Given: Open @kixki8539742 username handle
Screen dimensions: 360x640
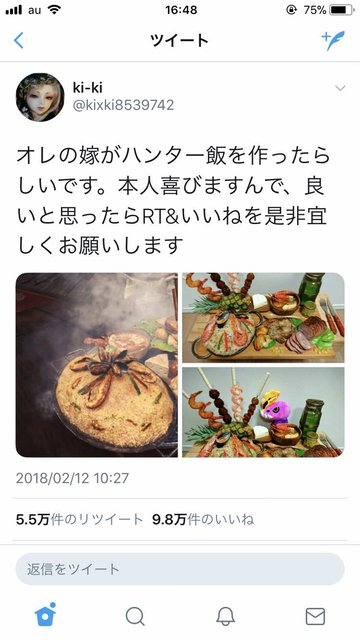Looking at the screenshot, I should (123, 105).
